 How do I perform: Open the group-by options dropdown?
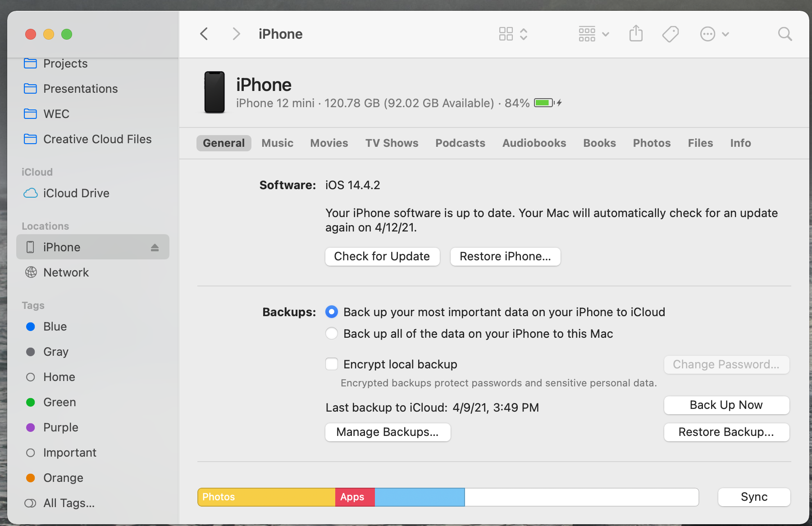[594, 34]
